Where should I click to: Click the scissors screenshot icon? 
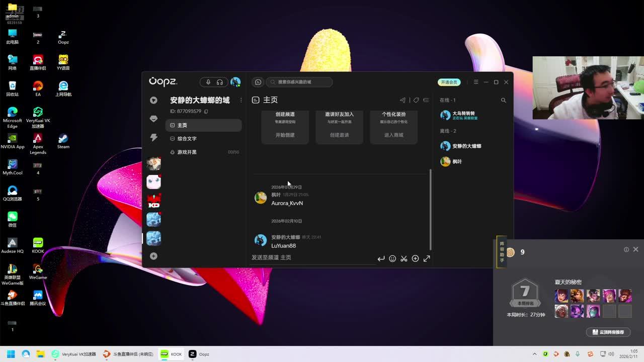click(404, 258)
